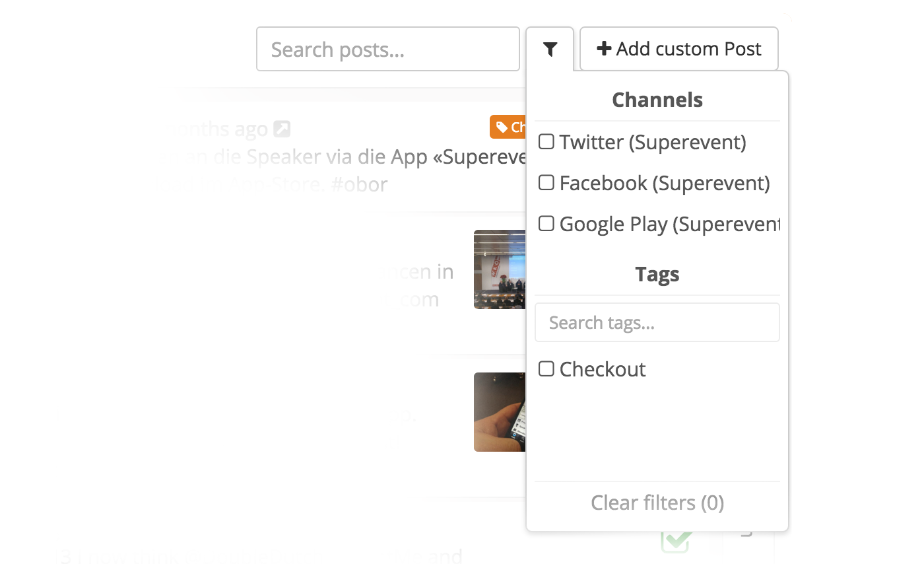This screenshot has height=564, width=924.
Task: Click the Tags section heading
Action: [657, 274]
